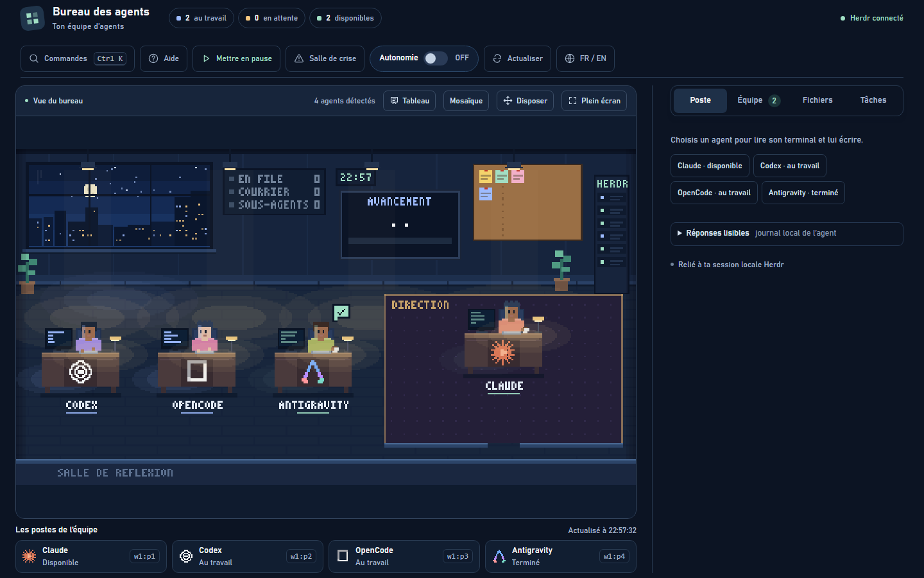Switch to the Fichiers tab
The height and width of the screenshot is (578, 924).
(x=817, y=100)
